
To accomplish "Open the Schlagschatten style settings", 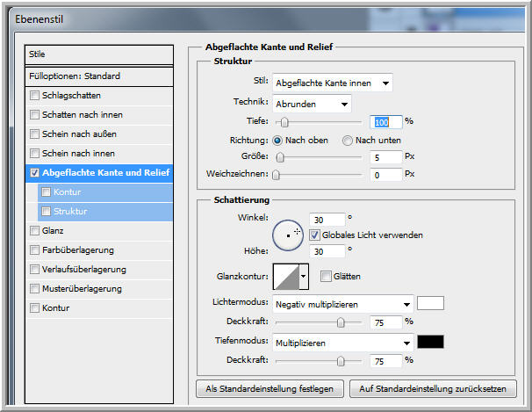I will click(x=71, y=96).
